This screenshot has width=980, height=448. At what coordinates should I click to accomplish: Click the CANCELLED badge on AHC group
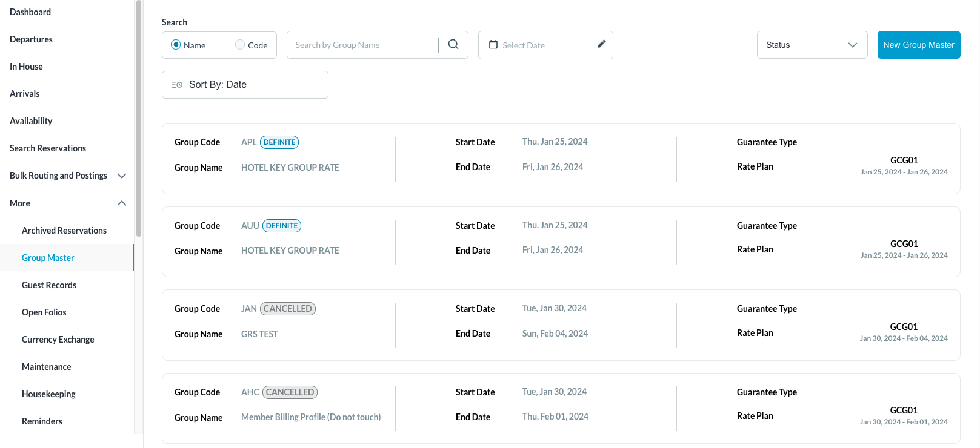pos(290,392)
